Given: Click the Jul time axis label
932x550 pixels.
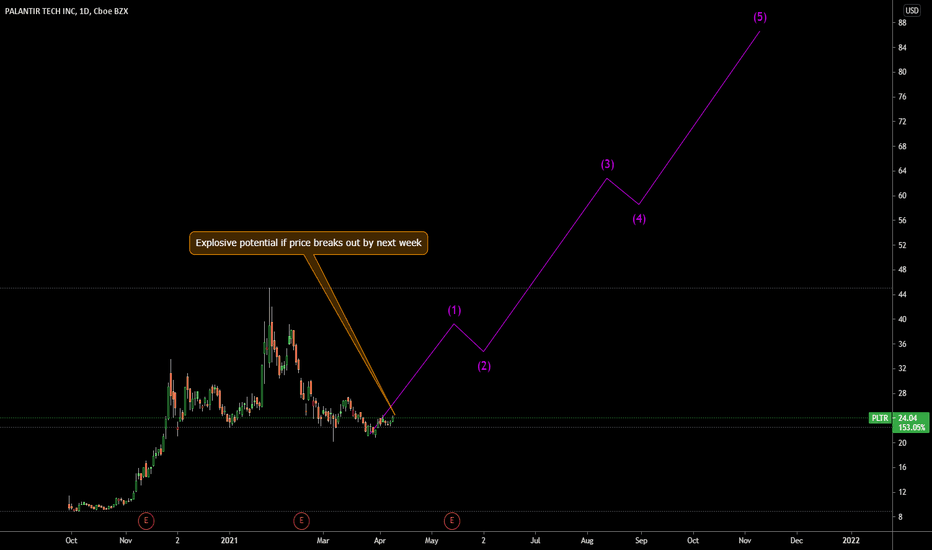Looking at the screenshot, I should 535,540.
